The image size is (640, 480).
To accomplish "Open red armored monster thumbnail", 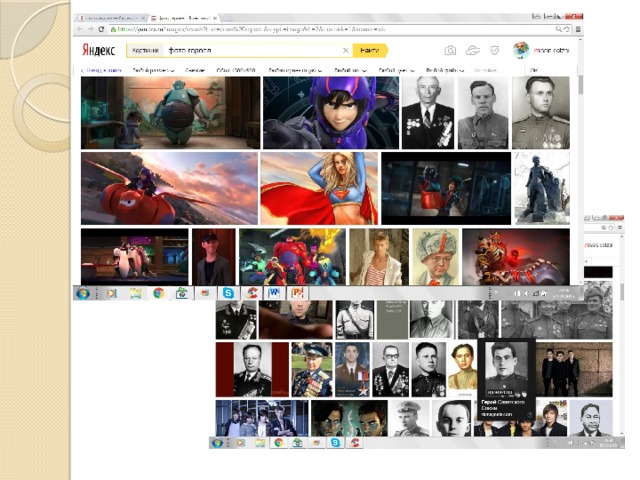I will pyautogui.click(x=516, y=257).
